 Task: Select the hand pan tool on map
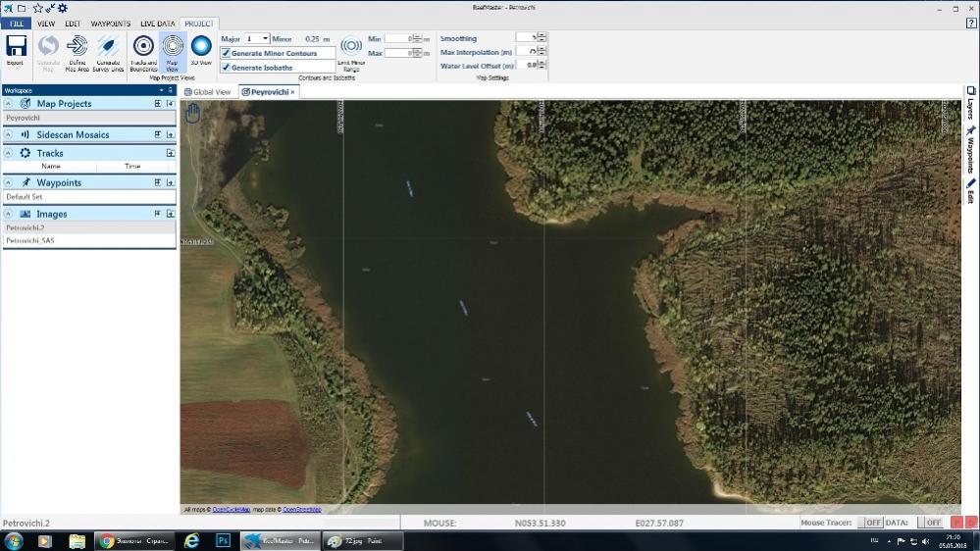tap(193, 113)
